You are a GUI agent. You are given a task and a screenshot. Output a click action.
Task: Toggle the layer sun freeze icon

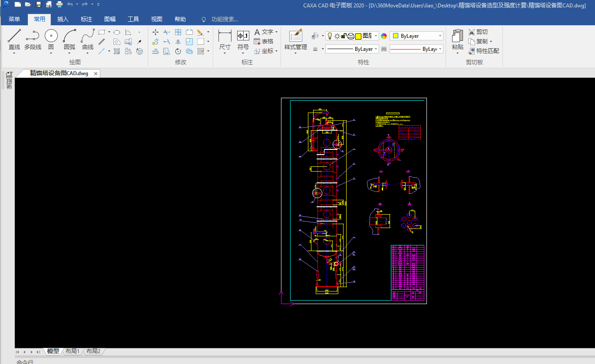tap(337, 36)
